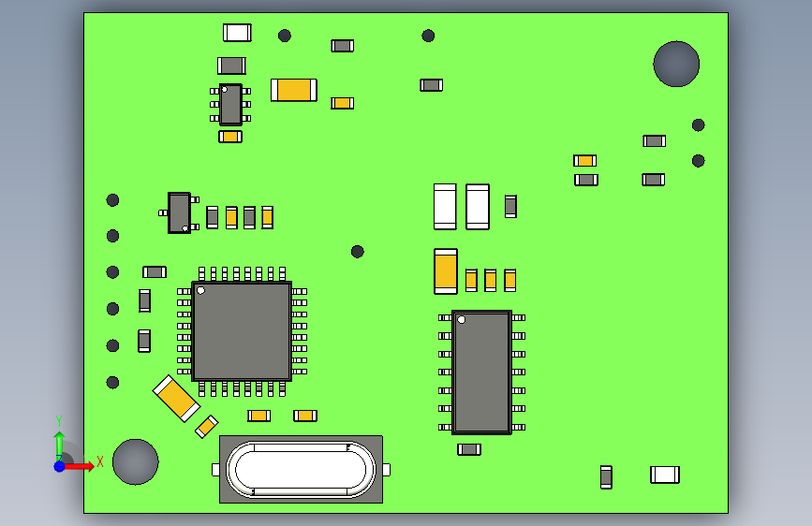Image resolution: width=812 pixels, height=526 pixels.
Task: Select the right tall white component
Action: (x=478, y=207)
